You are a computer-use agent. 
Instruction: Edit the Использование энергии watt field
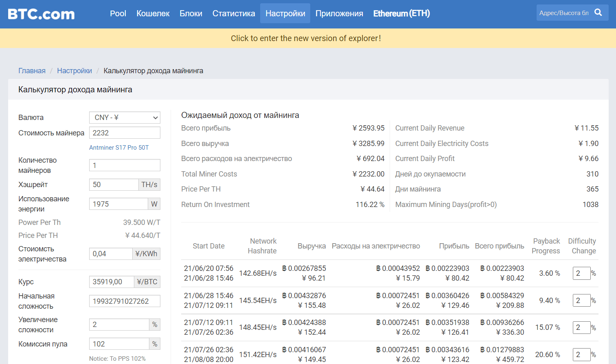(118, 204)
